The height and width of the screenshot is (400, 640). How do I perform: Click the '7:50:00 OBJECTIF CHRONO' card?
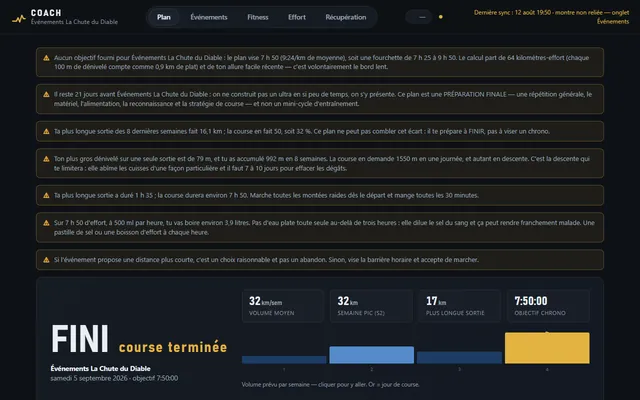click(548, 306)
